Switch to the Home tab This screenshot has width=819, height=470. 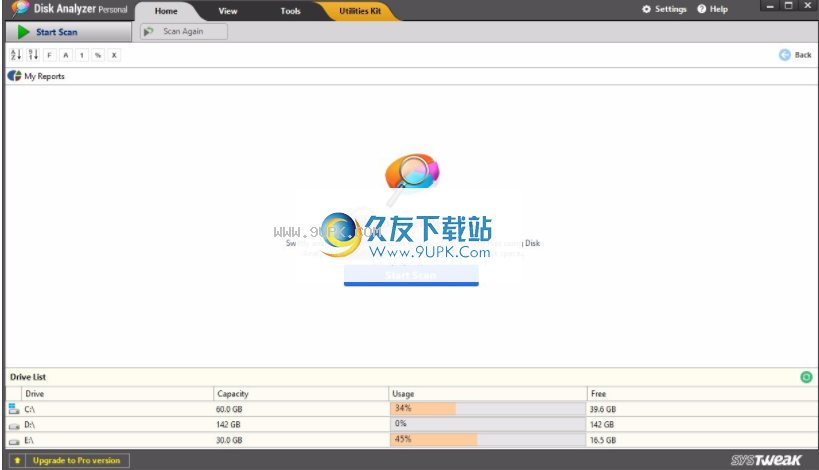coord(166,11)
